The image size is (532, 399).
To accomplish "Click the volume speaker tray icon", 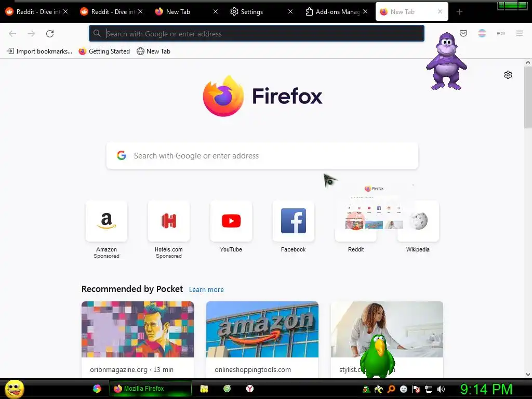I will pyautogui.click(x=441, y=389).
